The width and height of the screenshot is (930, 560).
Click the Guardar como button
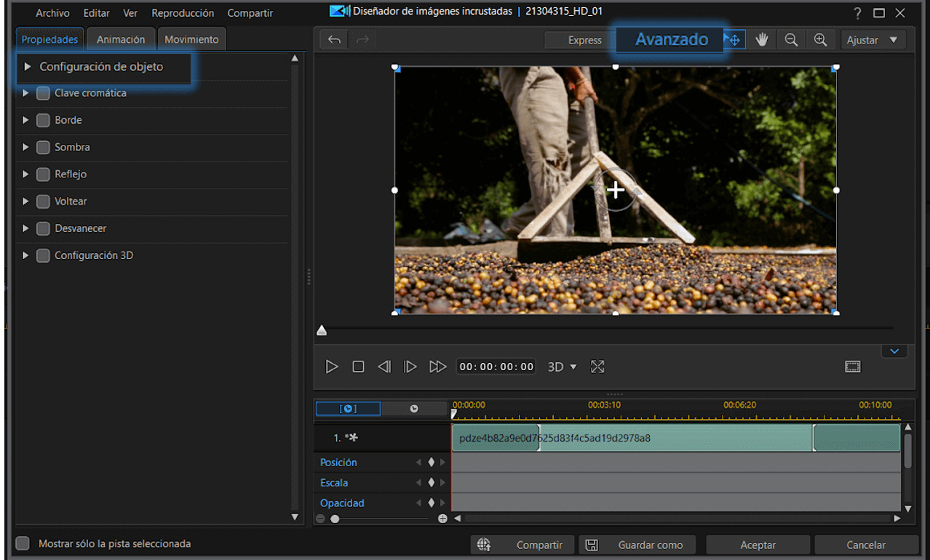click(637, 545)
